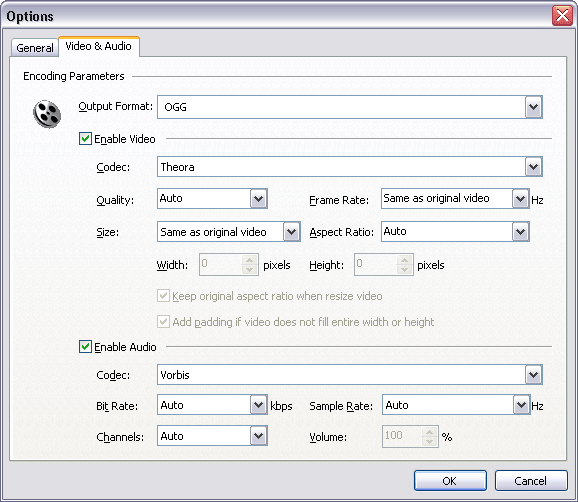This screenshot has width=578, height=502.
Task: Switch to the General tab
Action: tap(35, 48)
